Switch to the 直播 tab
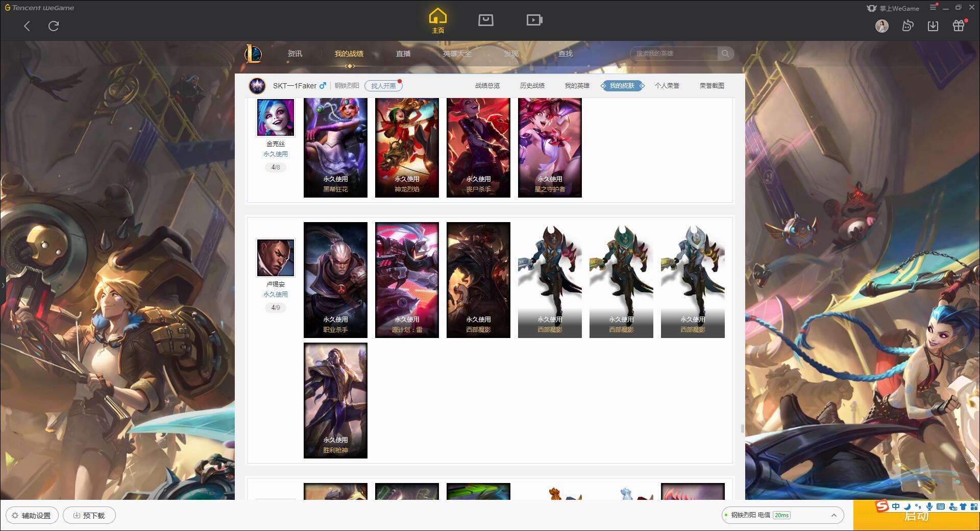This screenshot has width=980, height=531. pos(403,54)
